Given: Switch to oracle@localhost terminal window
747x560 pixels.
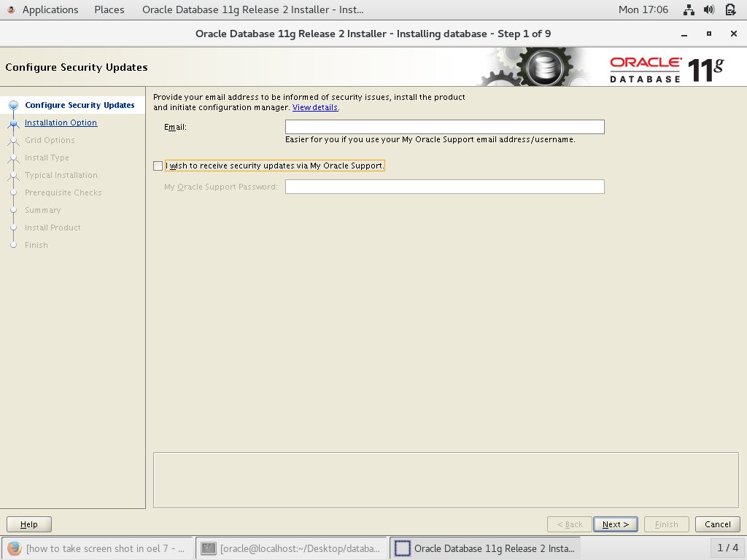Looking at the screenshot, I should (x=291, y=548).
